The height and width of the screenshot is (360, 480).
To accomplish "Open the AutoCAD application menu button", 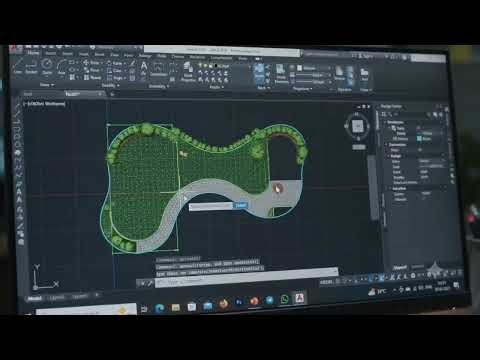I will click(15, 49).
